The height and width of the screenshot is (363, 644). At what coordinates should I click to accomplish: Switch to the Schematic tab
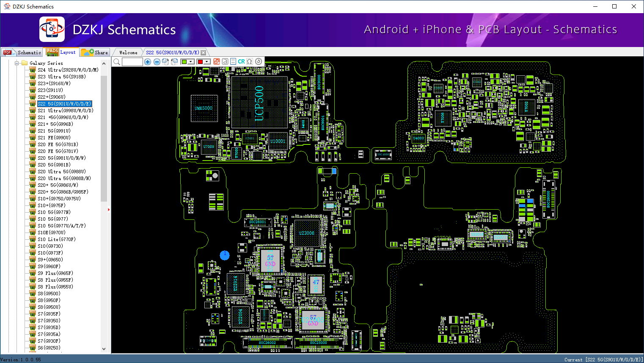(22, 53)
